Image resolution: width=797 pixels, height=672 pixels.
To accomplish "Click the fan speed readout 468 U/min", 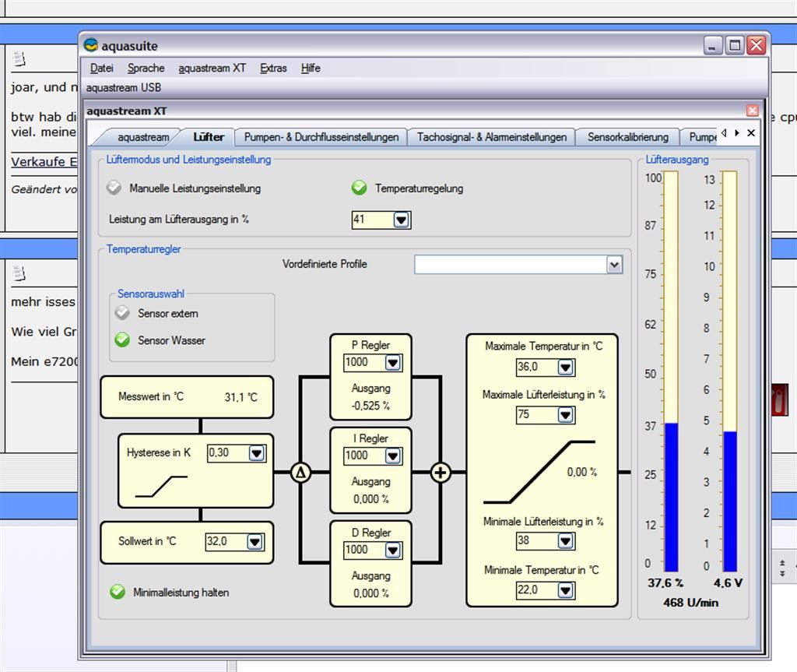I will (691, 603).
